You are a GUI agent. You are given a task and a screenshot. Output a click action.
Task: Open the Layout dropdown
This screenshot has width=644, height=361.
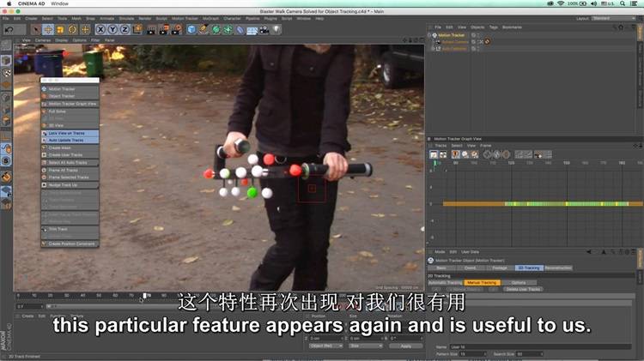tap(614, 19)
